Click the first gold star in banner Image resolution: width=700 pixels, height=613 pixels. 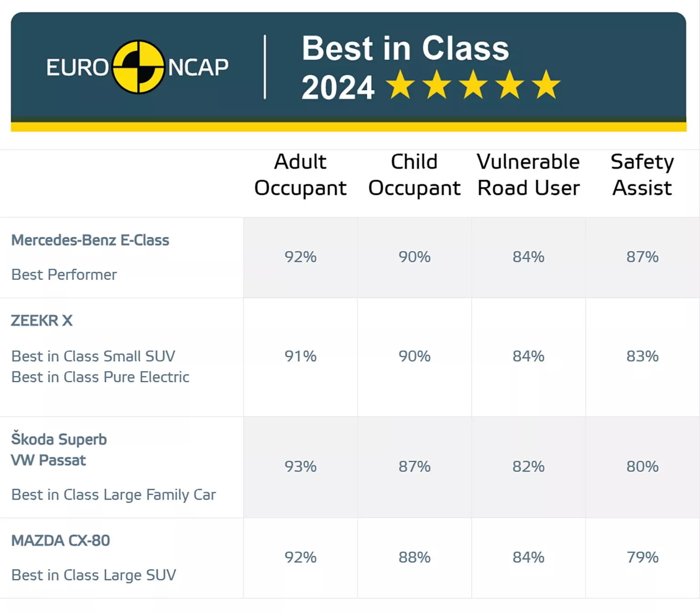[400, 84]
